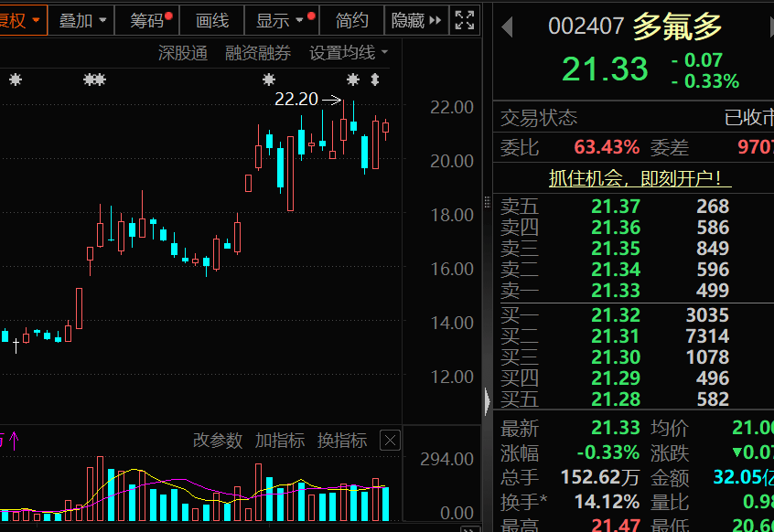
Task: Go to previous stock with left arrow
Action: (x=507, y=27)
